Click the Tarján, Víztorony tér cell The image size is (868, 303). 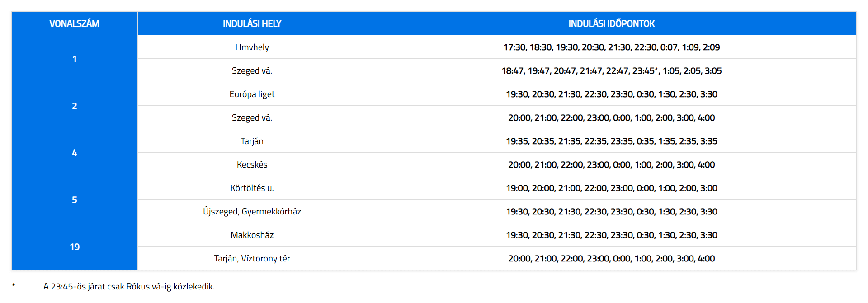pyautogui.click(x=252, y=258)
